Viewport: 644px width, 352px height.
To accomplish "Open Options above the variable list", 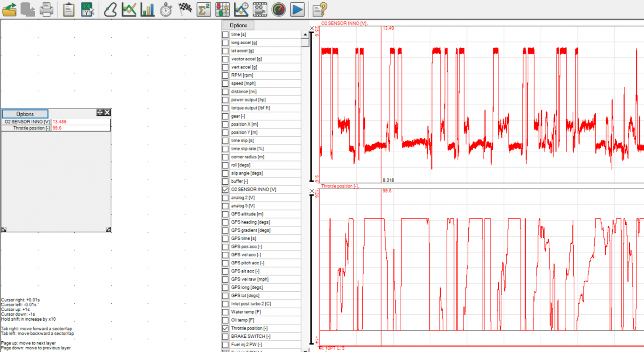I will (238, 25).
